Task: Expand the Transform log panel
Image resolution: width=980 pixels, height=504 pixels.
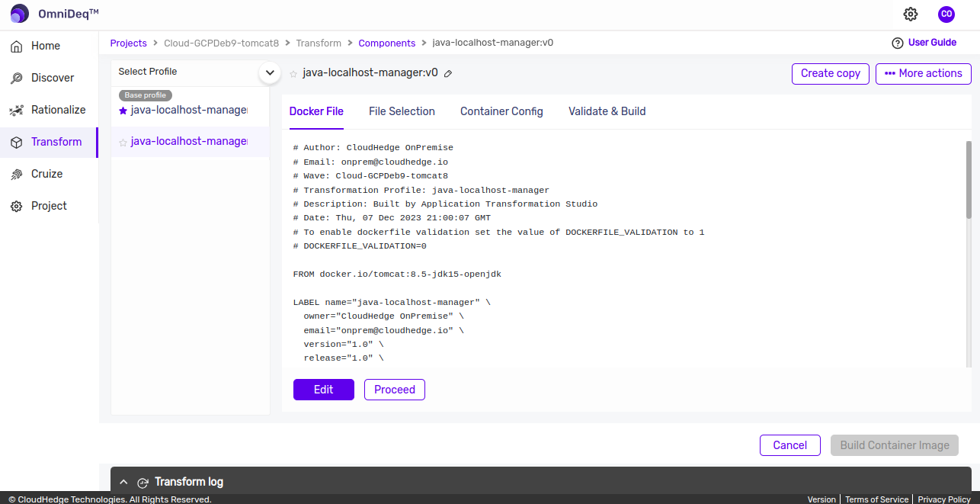Action: point(123,482)
